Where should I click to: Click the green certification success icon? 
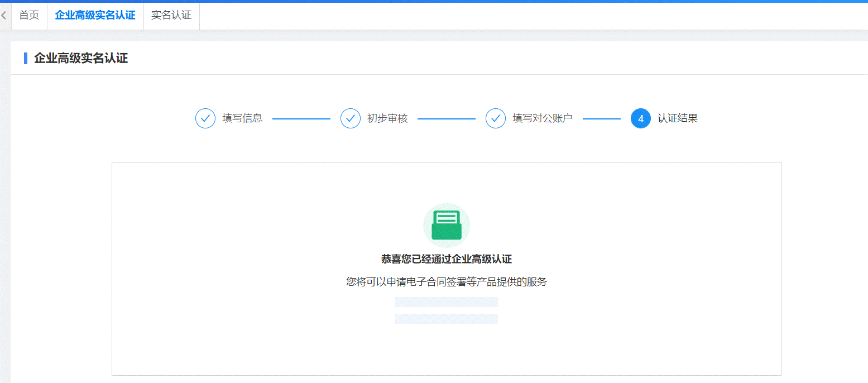coord(447,226)
